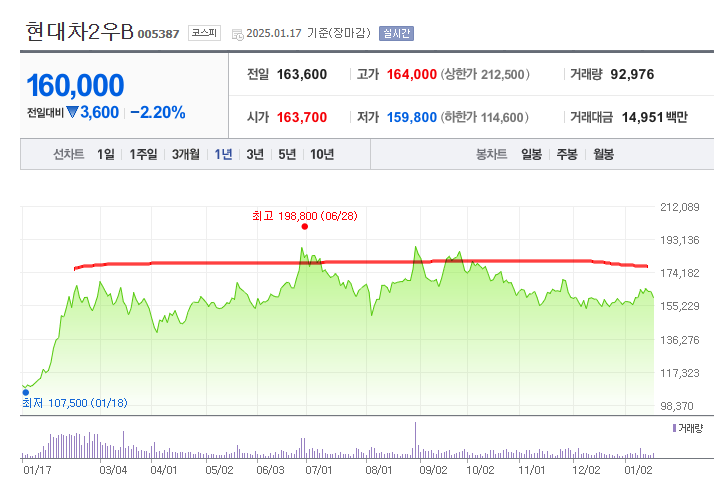Viewport: 714px width, 491px height.
Task: Click the previous close value 163,600
Action: point(302,74)
